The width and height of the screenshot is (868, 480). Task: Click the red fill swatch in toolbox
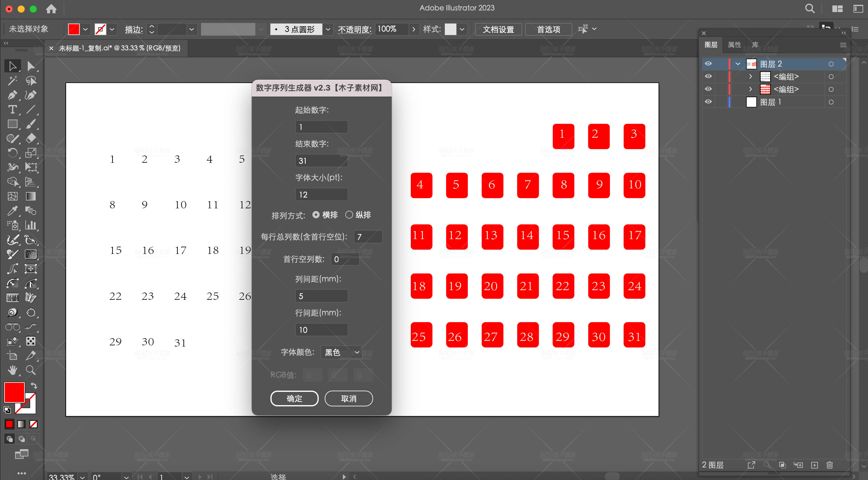tap(14, 392)
